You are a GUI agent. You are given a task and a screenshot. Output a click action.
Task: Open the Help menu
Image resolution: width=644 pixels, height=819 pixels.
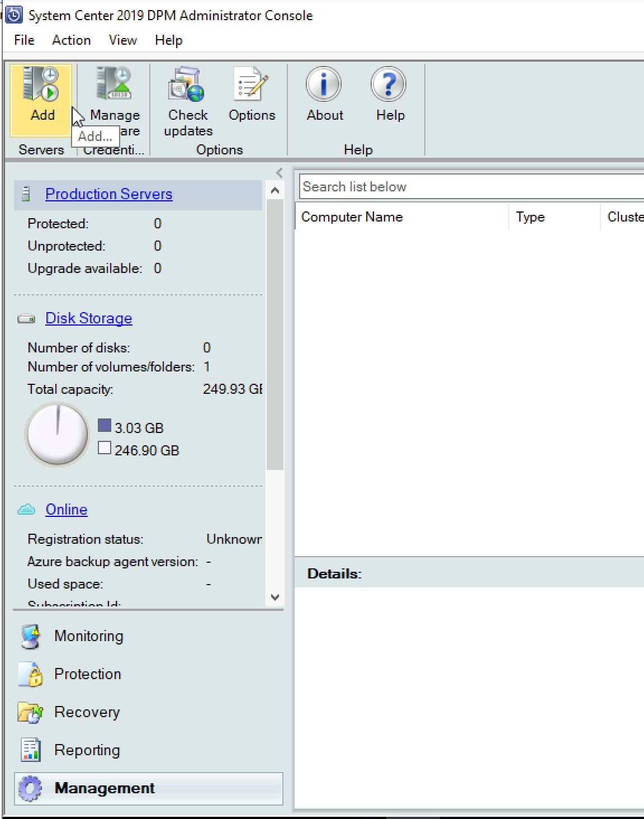[x=169, y=40]
